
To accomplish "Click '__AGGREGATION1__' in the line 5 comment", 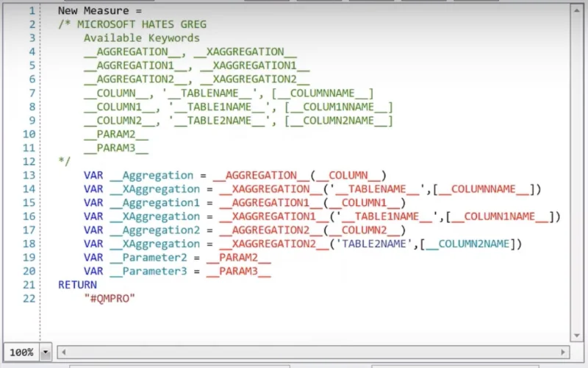I will (x=135, y=66).
